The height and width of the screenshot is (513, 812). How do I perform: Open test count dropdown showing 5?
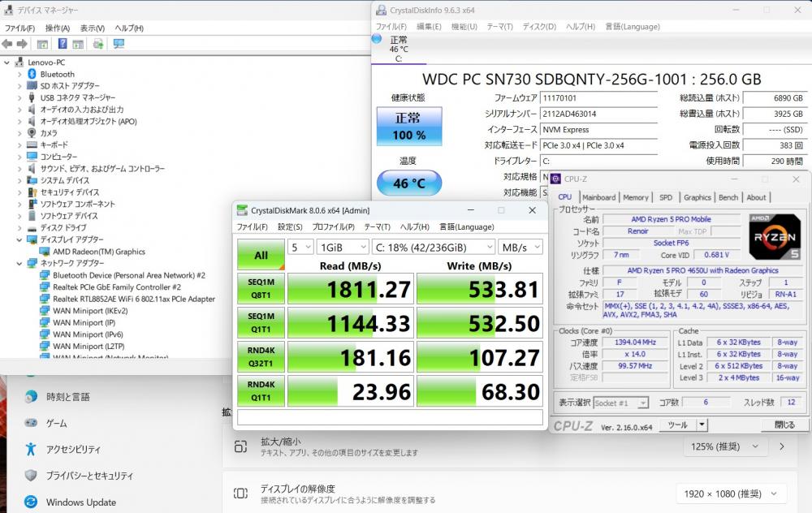pos(301,248)
